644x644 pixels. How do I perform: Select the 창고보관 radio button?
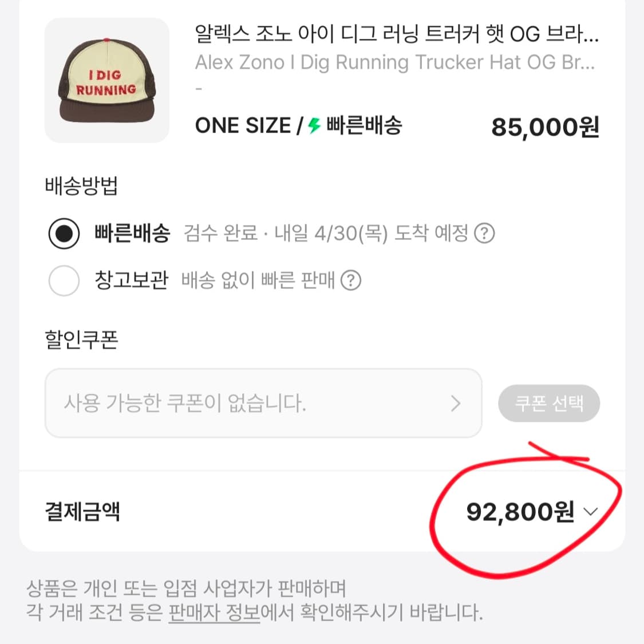point(64,280)
